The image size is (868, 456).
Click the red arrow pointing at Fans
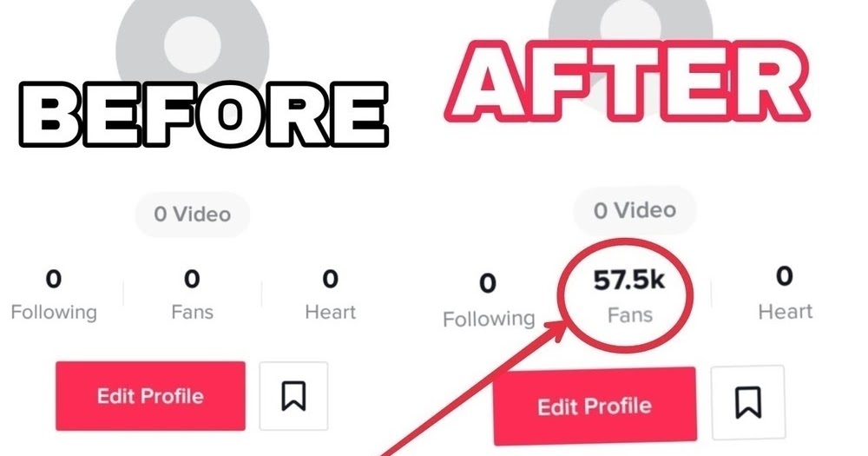tap(470, 388)
